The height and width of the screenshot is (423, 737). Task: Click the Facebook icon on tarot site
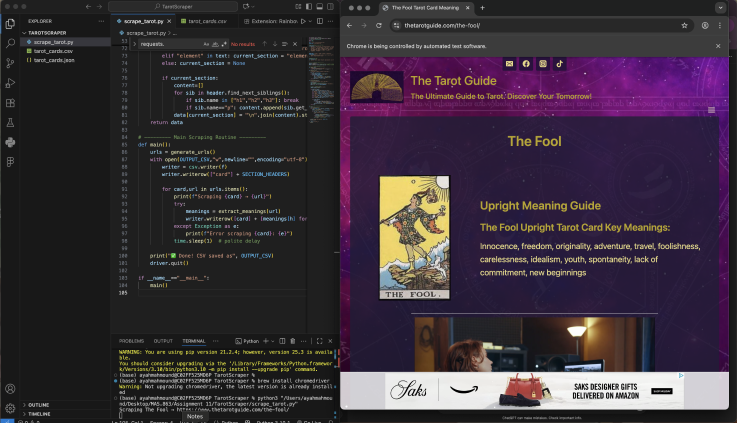tap(526, 64)
